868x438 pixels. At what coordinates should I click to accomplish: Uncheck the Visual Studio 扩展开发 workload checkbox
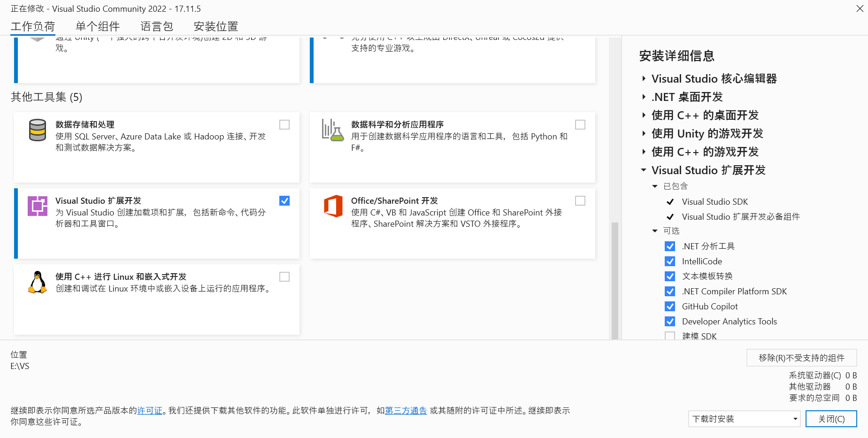pyautogui.click(x=284, y=200)
